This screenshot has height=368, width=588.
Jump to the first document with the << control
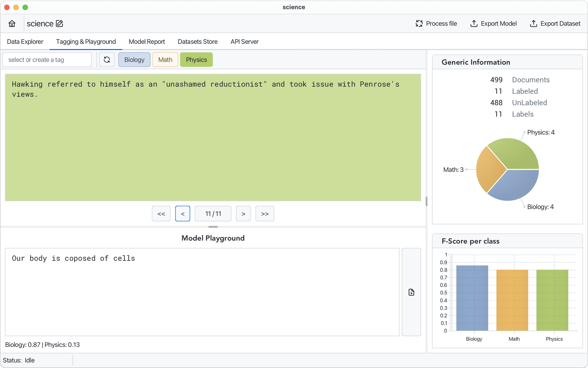click(x=161, y=214)
